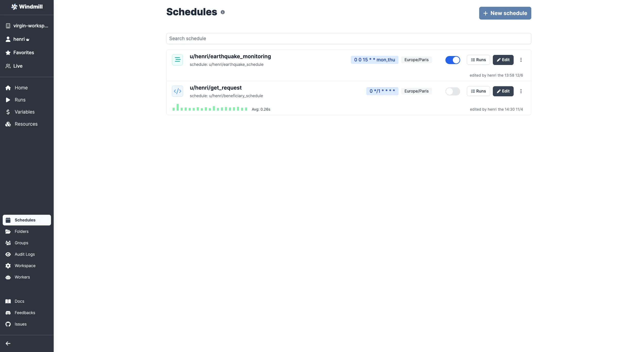The height and width of the screenshot is (352, 644).
Task: Click the New schedule button
Action: (505, 13)
